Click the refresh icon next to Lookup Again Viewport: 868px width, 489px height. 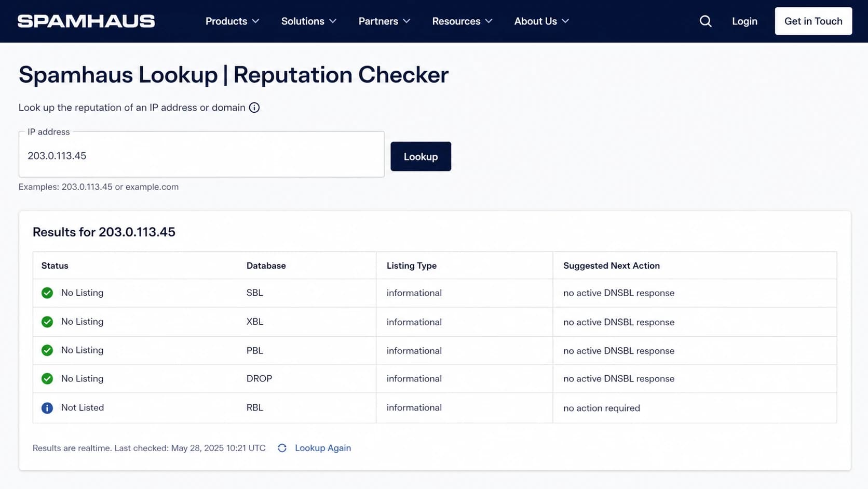tap(282, 448)
